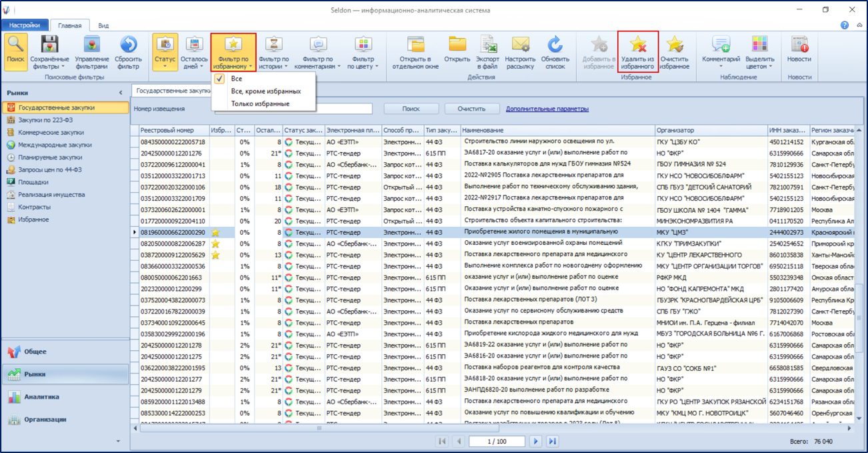Go to the next page arrow
Screen dimensions: 868x453
pyautogui.click(x=535, y=441)
